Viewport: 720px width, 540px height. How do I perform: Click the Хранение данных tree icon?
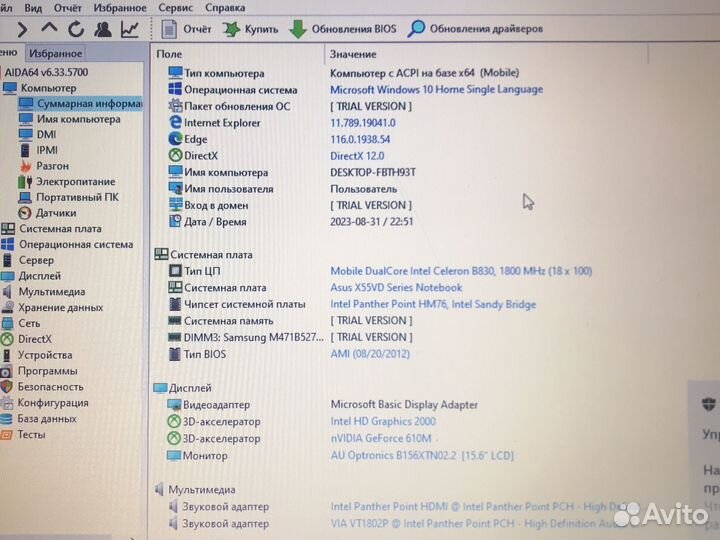[7, 307]
